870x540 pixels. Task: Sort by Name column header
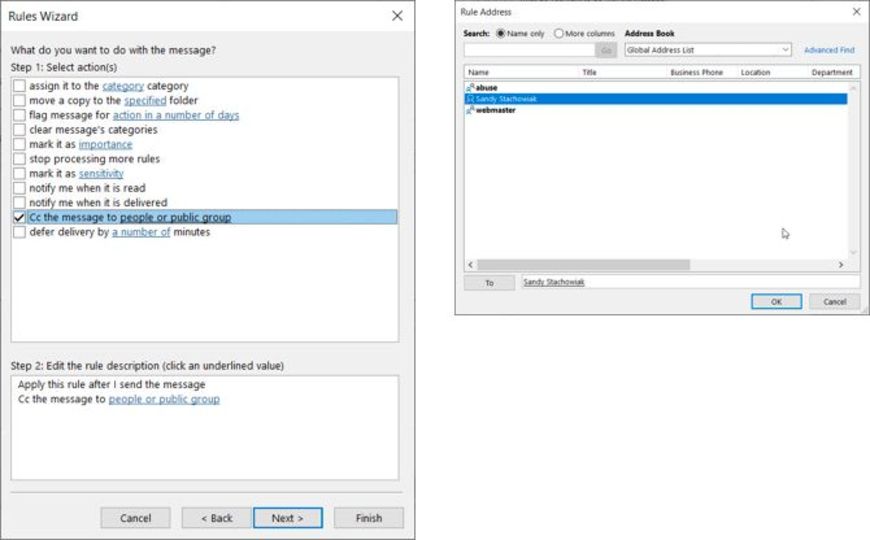478,72
